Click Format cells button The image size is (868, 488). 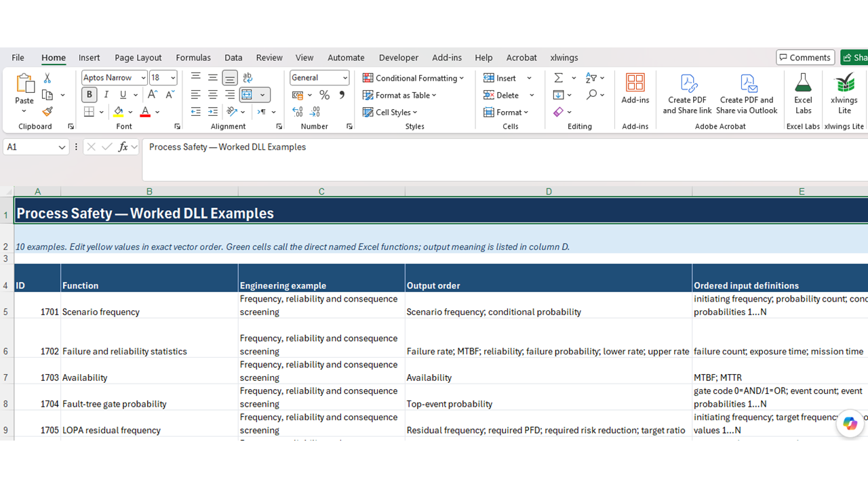pyautogui.click(x=506, y=112)
